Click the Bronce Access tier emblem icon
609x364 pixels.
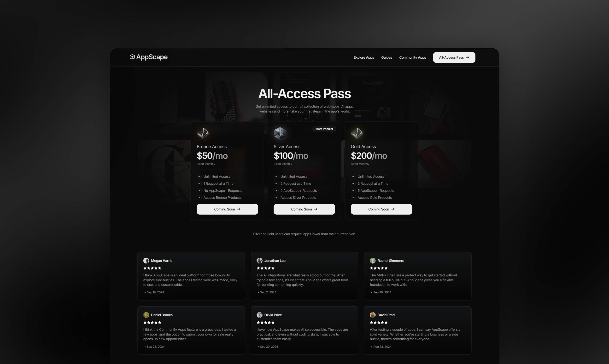click(x=203, y=133)
